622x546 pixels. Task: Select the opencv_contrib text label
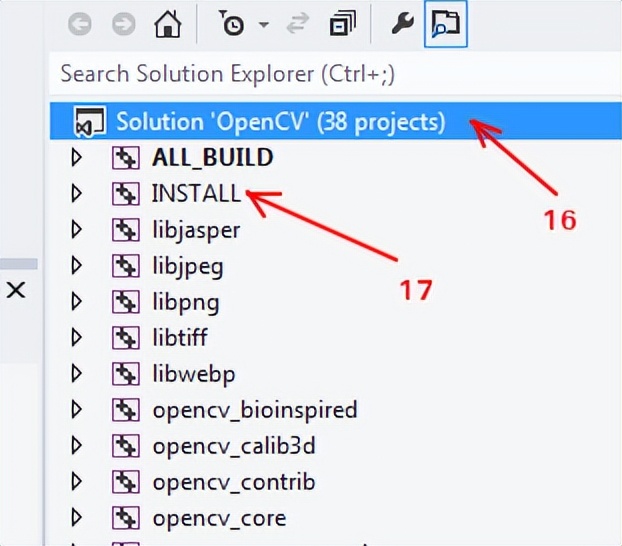[234, 483]
